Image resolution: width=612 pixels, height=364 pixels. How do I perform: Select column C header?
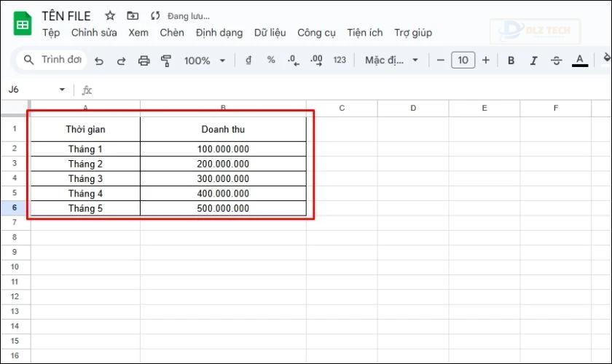click(342, 108)
